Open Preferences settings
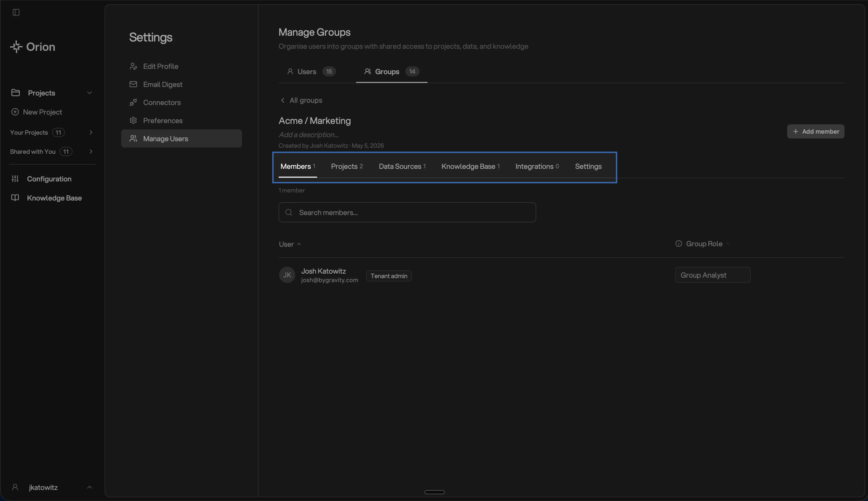The image size is (868, 501). tap(181, 120)
